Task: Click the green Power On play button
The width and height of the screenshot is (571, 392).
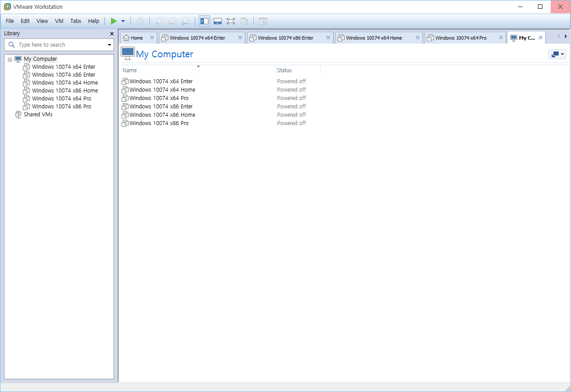Action: [114, 21]
